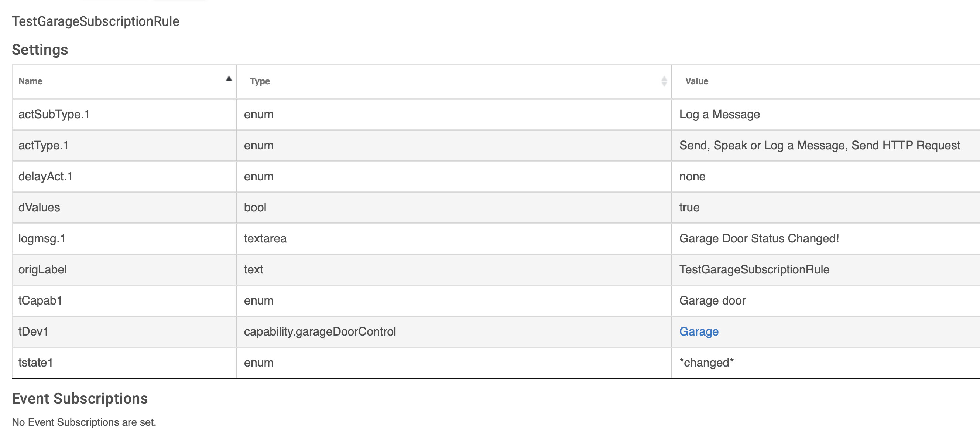980x442 pixels.
Task: Click the 'text' type in origLabel row
Action: [253, 269]
